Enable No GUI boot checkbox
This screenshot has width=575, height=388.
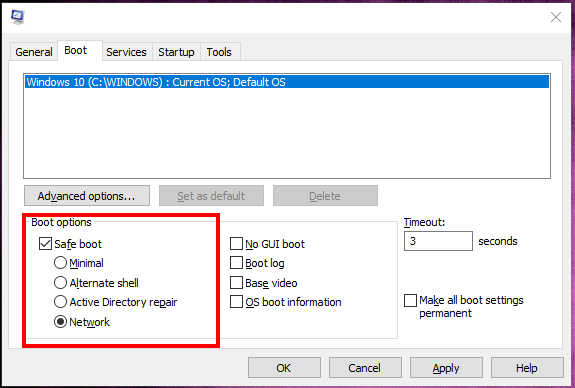pyautogui.click(x=236, y=244)
